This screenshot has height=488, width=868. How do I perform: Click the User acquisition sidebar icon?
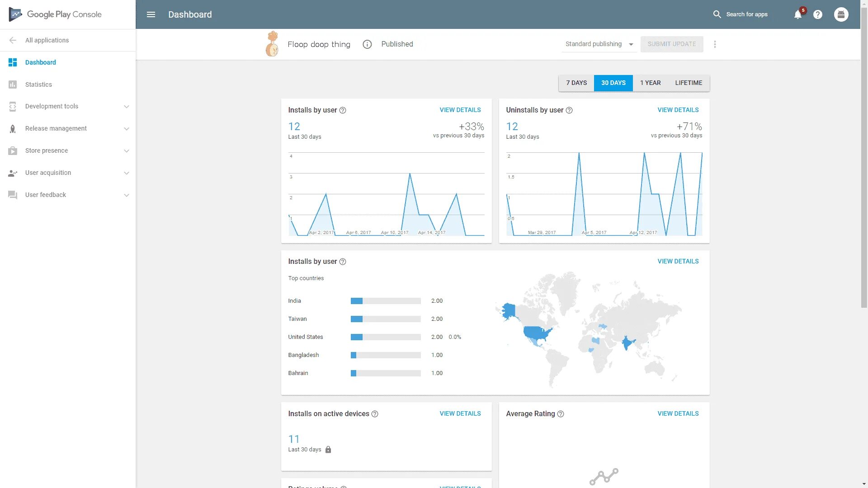click(x=13, y=173)
